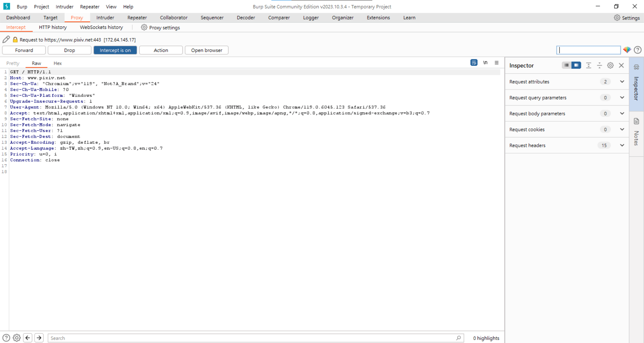Image resolution: width=644 pixels, height=343 pixels.
Task: Open the Help menu
Action: click(128, 7)
